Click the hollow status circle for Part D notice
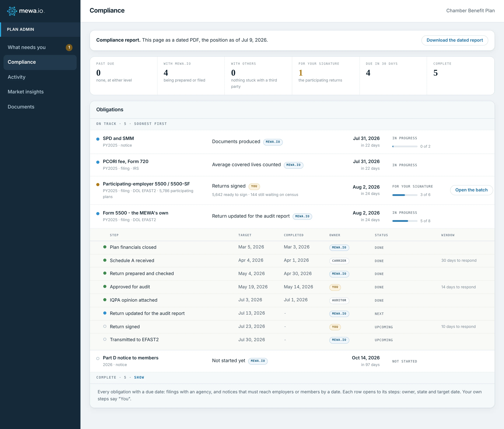 pos(98,358)
